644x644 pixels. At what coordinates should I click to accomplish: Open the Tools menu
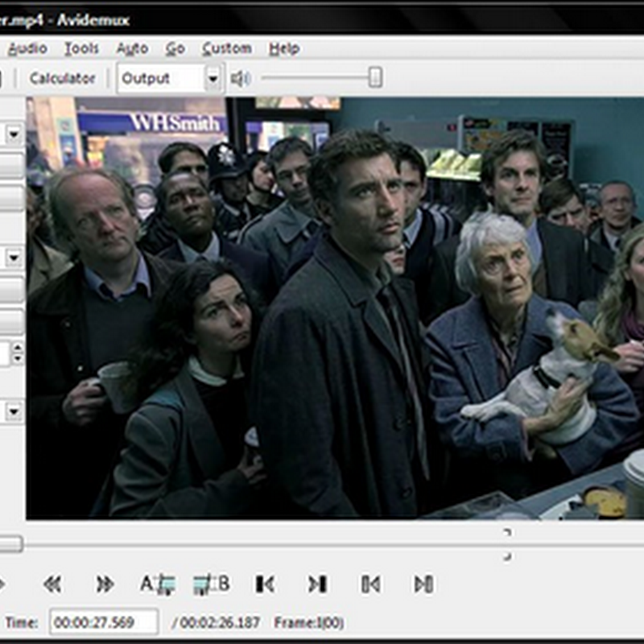pyautogui.click(x=81, y=48)
